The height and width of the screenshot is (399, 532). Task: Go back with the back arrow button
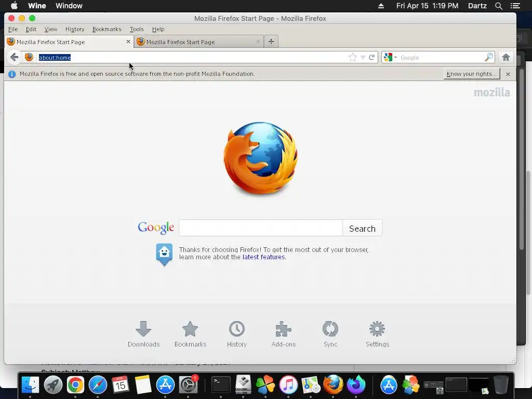[14, 57]
